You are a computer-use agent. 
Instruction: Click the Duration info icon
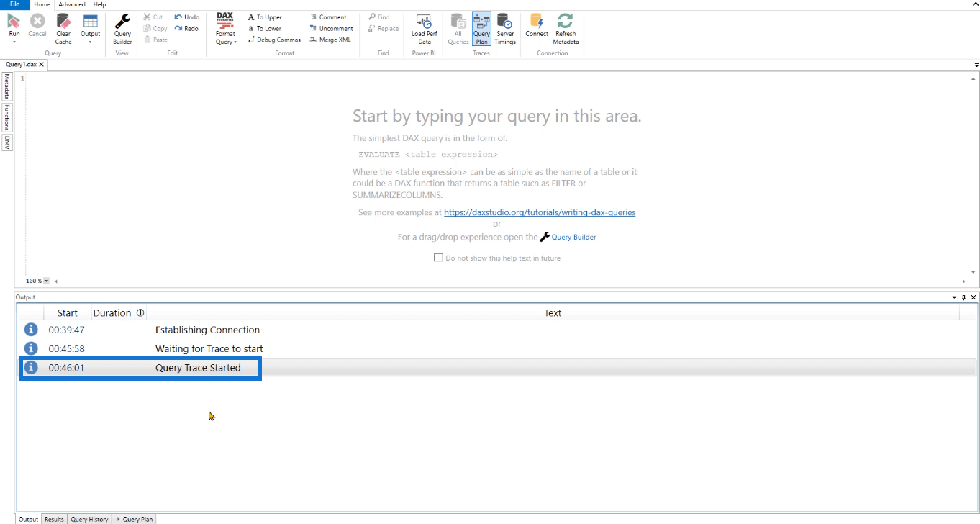tap(140, 313)
